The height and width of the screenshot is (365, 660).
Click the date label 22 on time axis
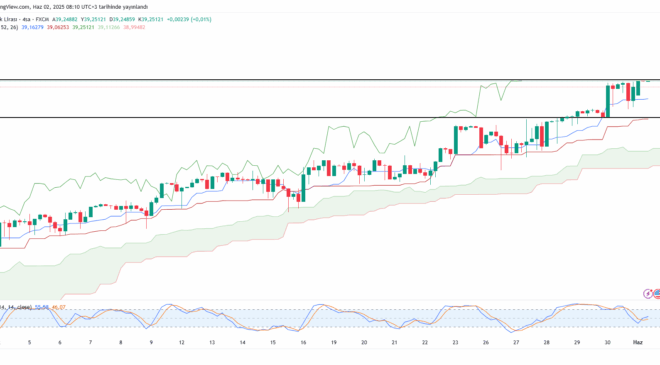425,343
